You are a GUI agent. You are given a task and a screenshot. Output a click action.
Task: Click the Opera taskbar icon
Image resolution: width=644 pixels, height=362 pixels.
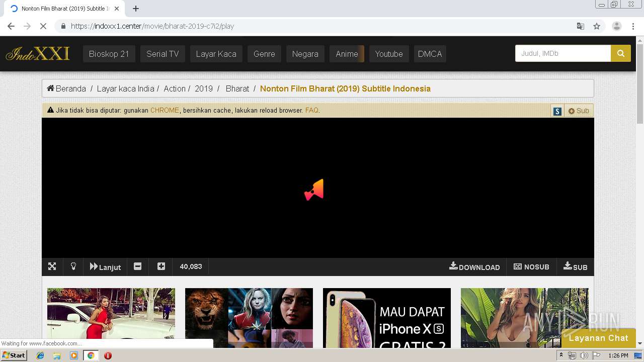coord(108,355)
